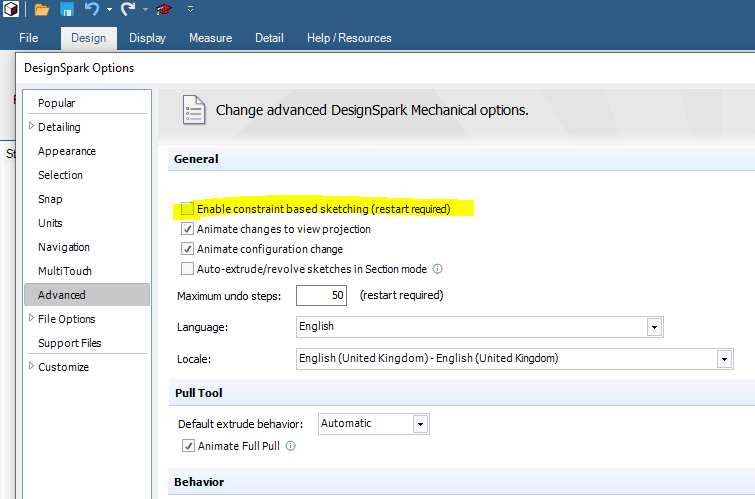This screenshot has width=755, height=499.
Task: Expand the Detailing tree node
Action: click(x=31, y=126)
